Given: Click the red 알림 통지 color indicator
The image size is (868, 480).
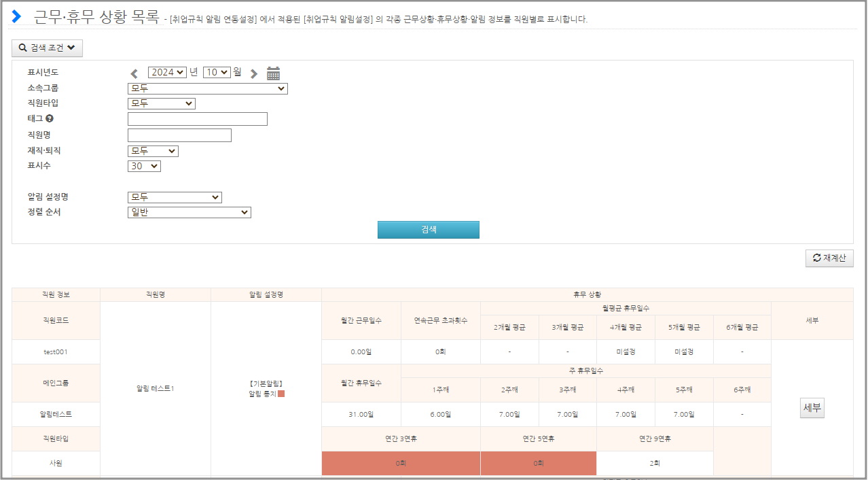Looking at the screenshot, I should click(x=281, y=394).
